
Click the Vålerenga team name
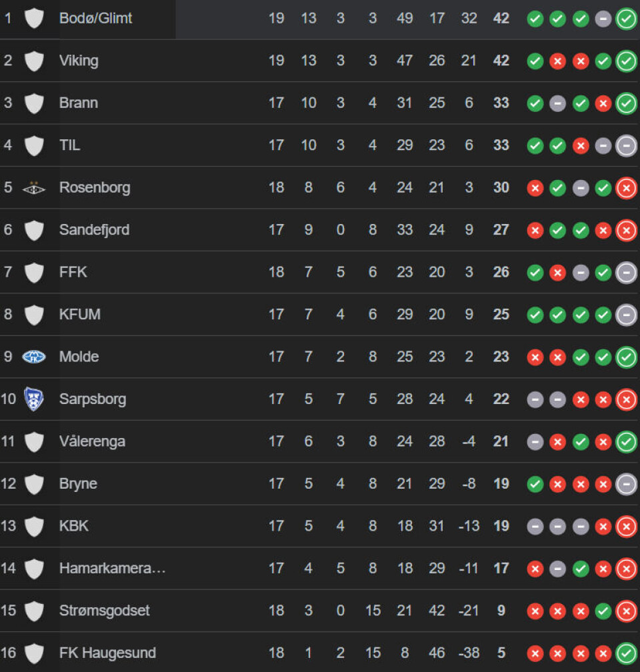[x=92, y=441]
